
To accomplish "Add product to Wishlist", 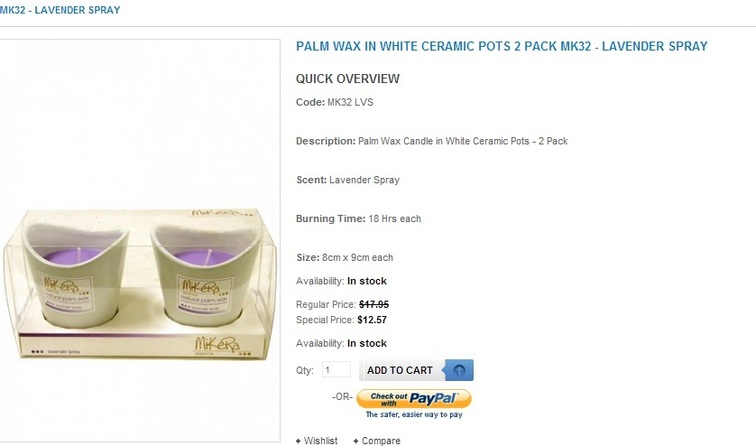I will 321,441.
